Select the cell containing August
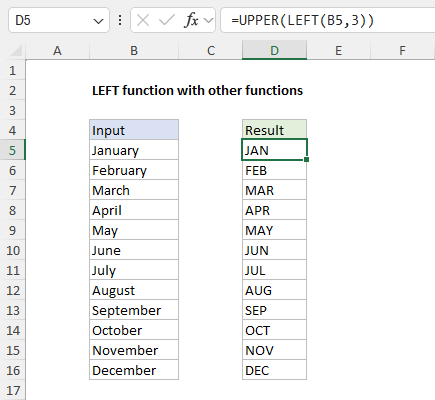 pyautogui.click(x=134, y=290)
